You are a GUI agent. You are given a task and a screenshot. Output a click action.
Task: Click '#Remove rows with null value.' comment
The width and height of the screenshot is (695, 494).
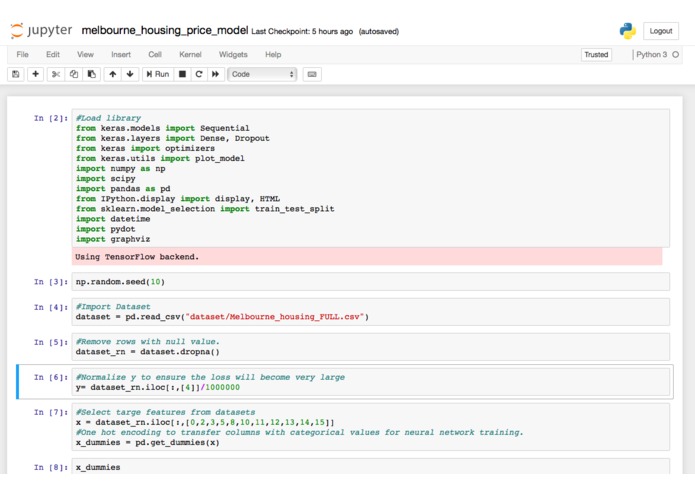point(148,342)
